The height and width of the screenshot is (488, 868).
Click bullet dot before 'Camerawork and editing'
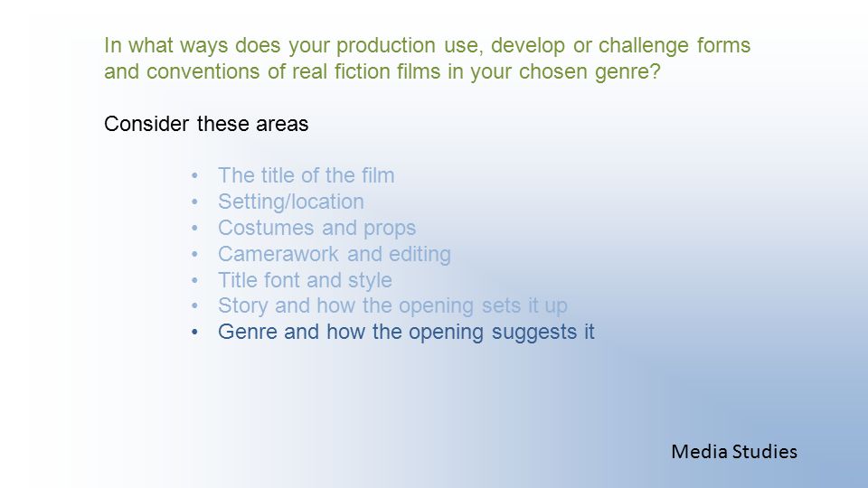tap(194, 255)
